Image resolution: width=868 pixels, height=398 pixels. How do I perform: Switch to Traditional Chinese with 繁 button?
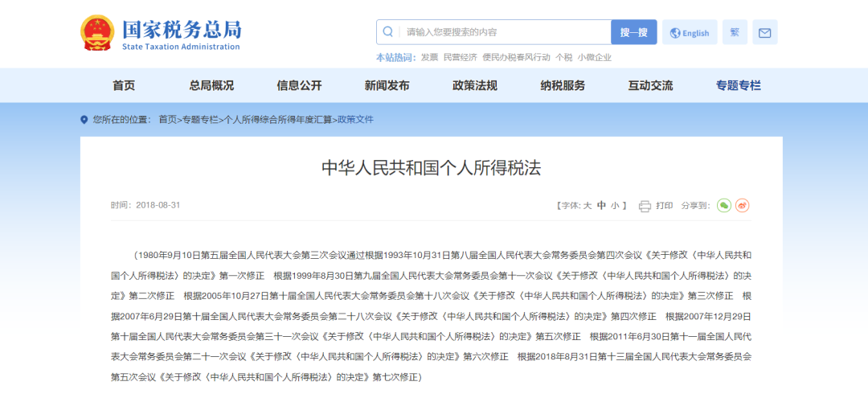[735, 33]
